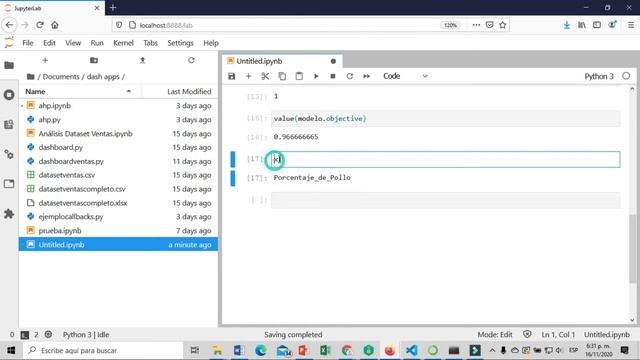Open the Help menu
640x360 pixels.
pos(211,43)
